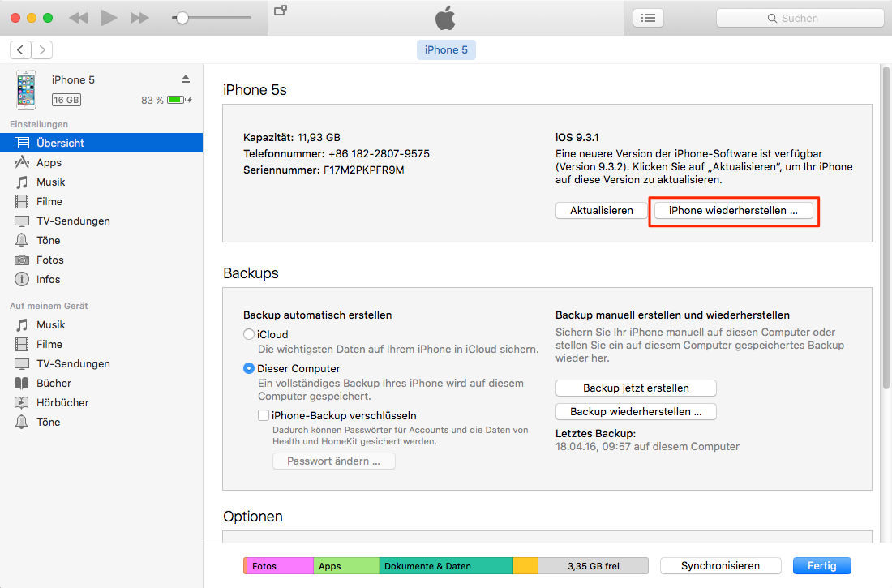The image size is (892, 588).
Task: Click the rewind playback button
Action: (79, 18)
